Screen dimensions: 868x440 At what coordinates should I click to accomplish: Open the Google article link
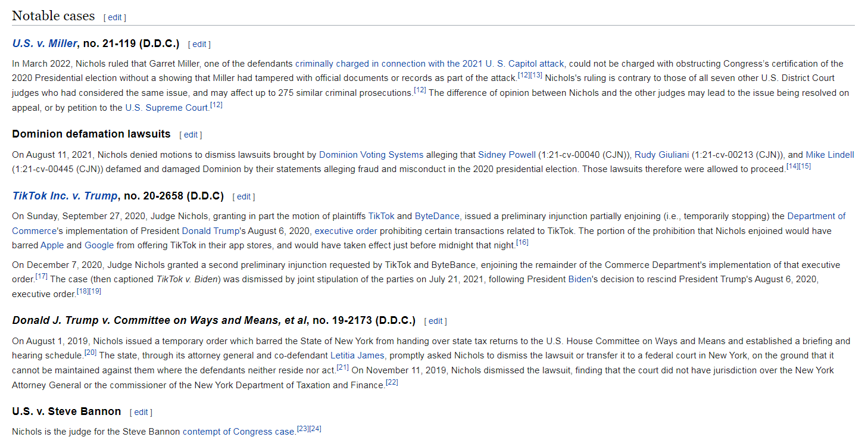(99, 245)
